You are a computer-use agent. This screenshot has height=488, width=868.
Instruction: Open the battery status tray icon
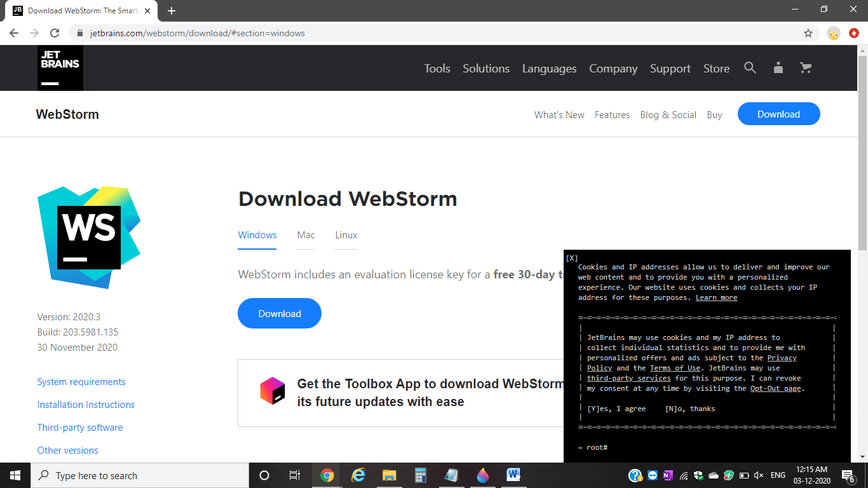[743, 475]
